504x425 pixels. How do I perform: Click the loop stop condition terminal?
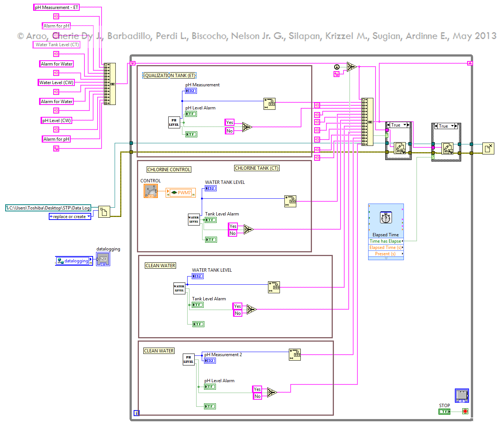click(x=465, y=411)
